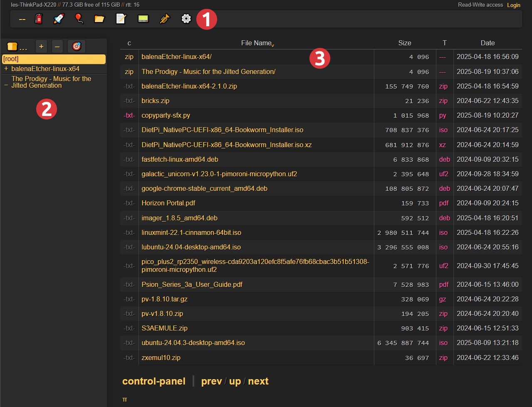Click the -txt- link for copyparty-sfx.py
Screen dimensions: 532x407
(129, 115)
